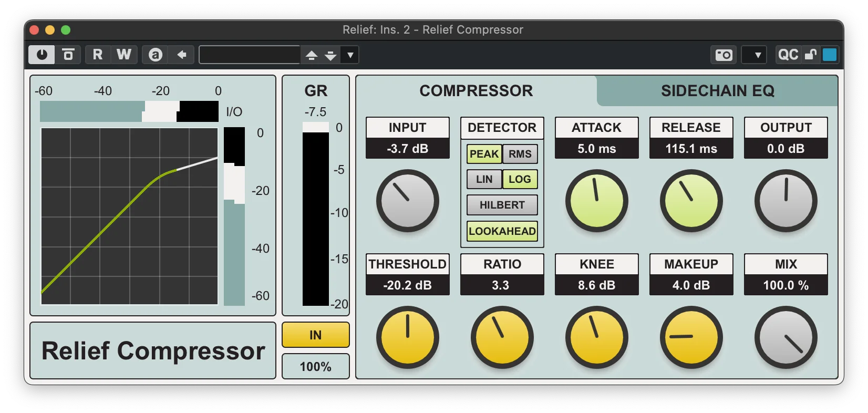Click the Relief Compressor logo label
This screenshot has height=413, width=868.
click(153, 351)
